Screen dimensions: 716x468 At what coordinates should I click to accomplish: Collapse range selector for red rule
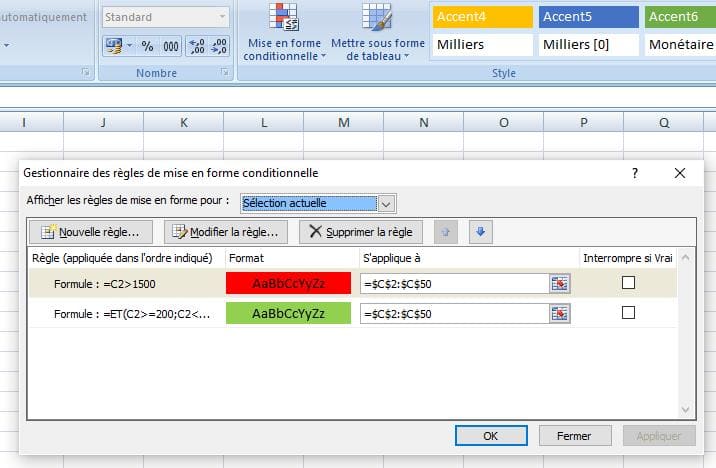point(560,284)
